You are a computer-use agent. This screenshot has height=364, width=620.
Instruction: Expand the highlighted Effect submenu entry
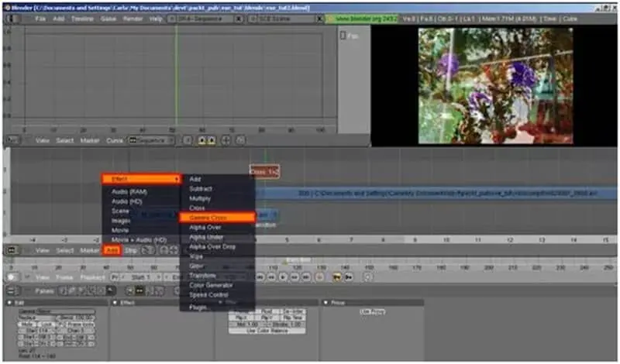[141, 179]
